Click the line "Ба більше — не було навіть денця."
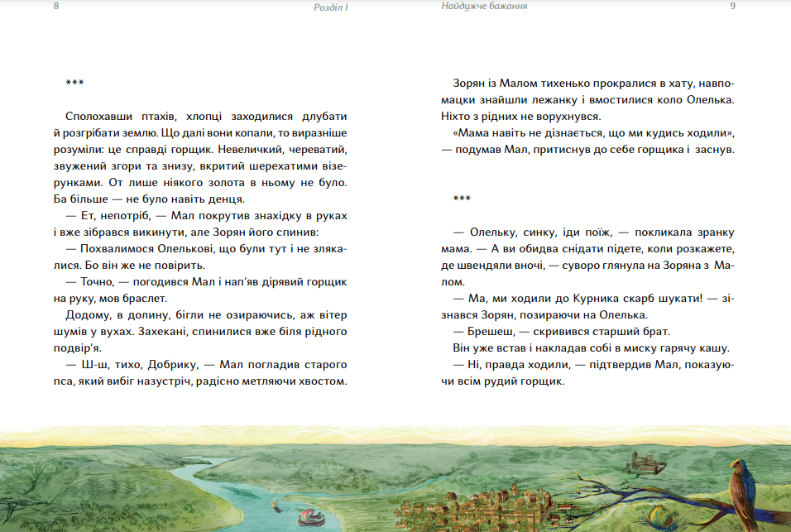791x532 pixels. coord(149,199)
